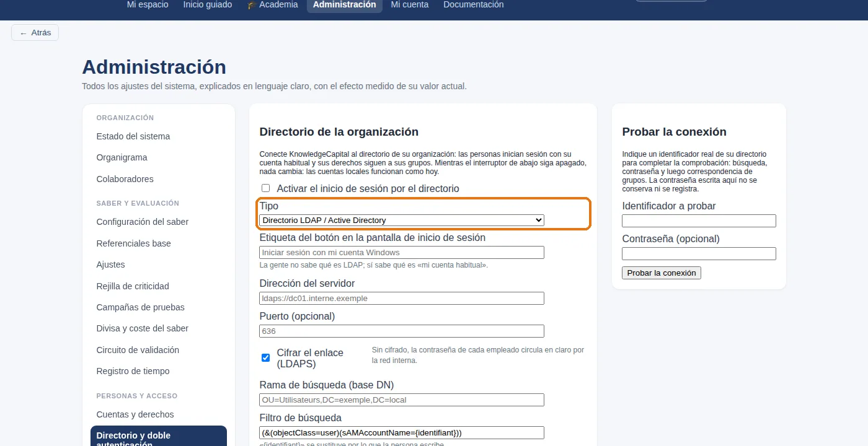Open Divisa y coste del saber
The image size is (868, 446).
pos(159,328)
